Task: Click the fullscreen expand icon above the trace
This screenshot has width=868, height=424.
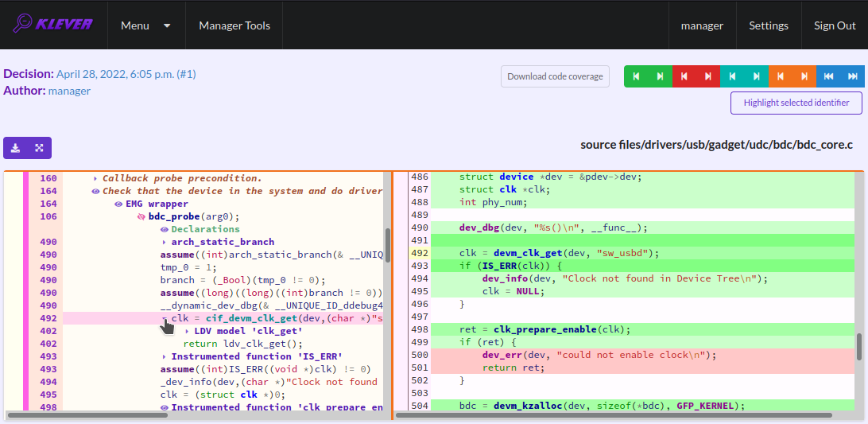Action: click(x=39, y=148)
